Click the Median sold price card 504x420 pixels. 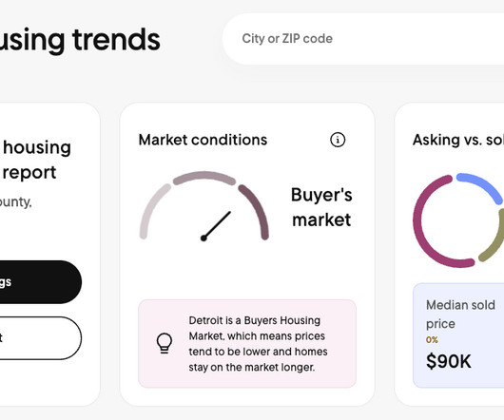[x=458, y=335]
